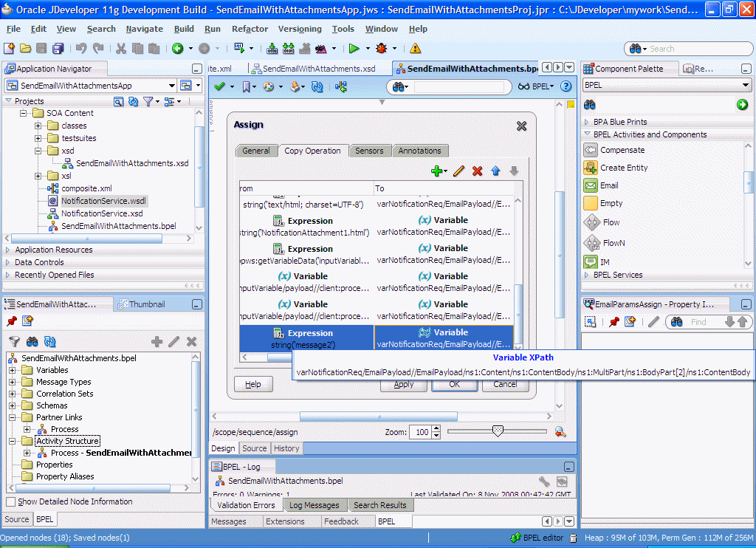This screenshot has height=548, width=756.
Task: Click the green Run play icon
Action: [x=354, y=48]
